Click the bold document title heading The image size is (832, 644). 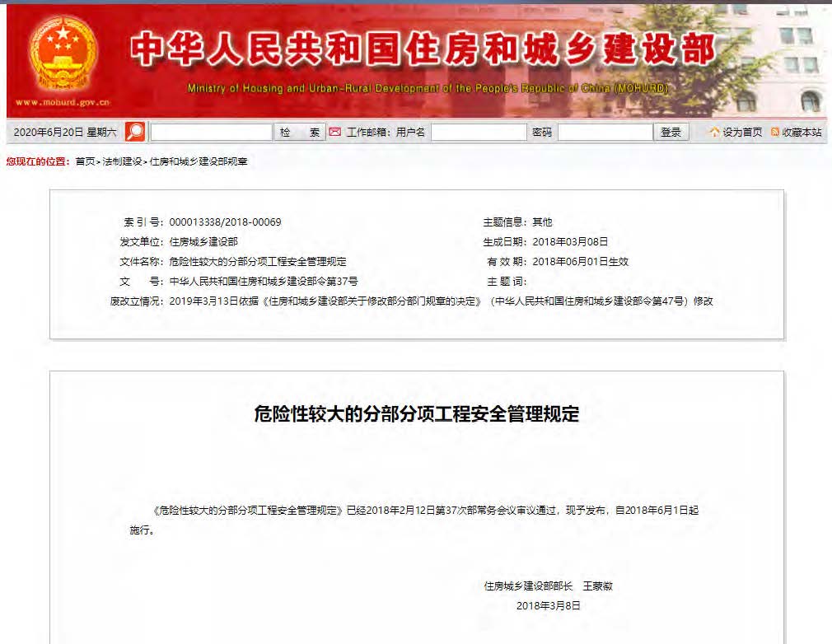pos(417,413)
